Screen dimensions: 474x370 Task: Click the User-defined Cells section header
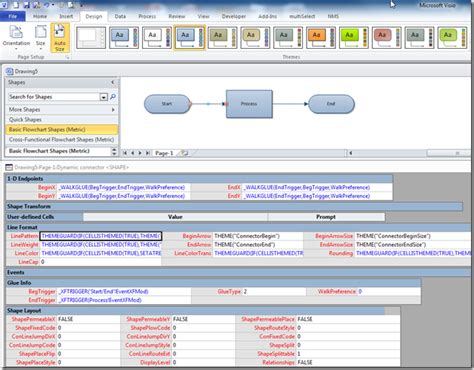coord(44,217)
